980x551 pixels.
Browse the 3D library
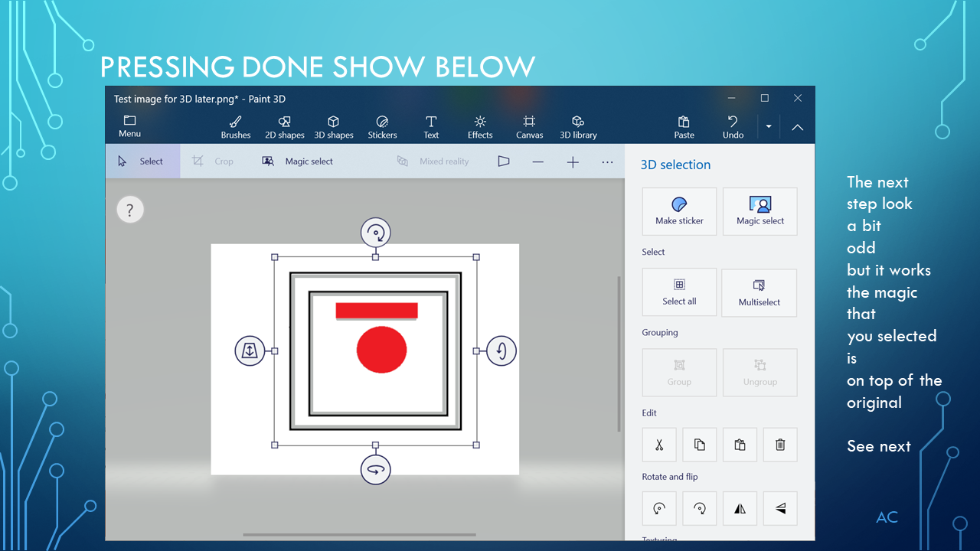[x=577, y=126]
